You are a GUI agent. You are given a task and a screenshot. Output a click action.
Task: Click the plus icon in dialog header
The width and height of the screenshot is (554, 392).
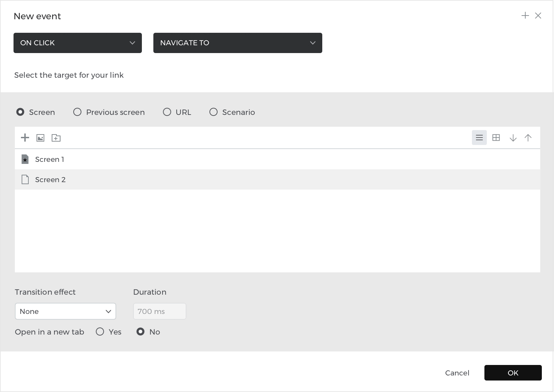click(525, 16)
